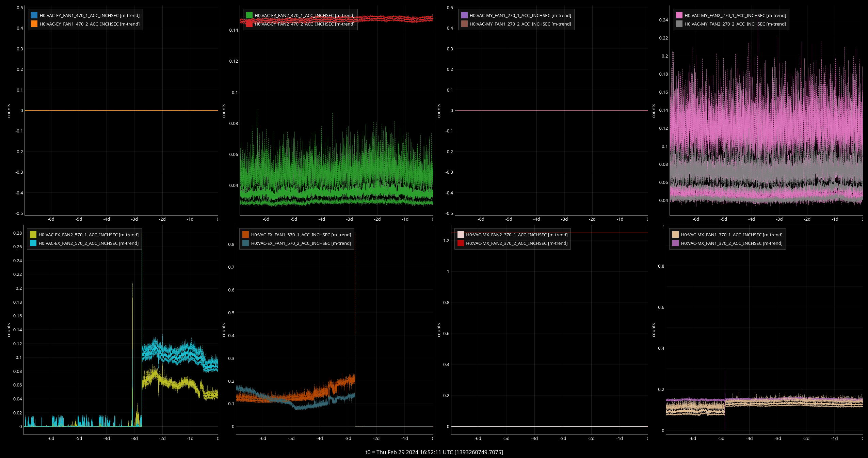
Task: Click the tan MX_FAN1_370_1 legend swatch
Action: point(675,235)
